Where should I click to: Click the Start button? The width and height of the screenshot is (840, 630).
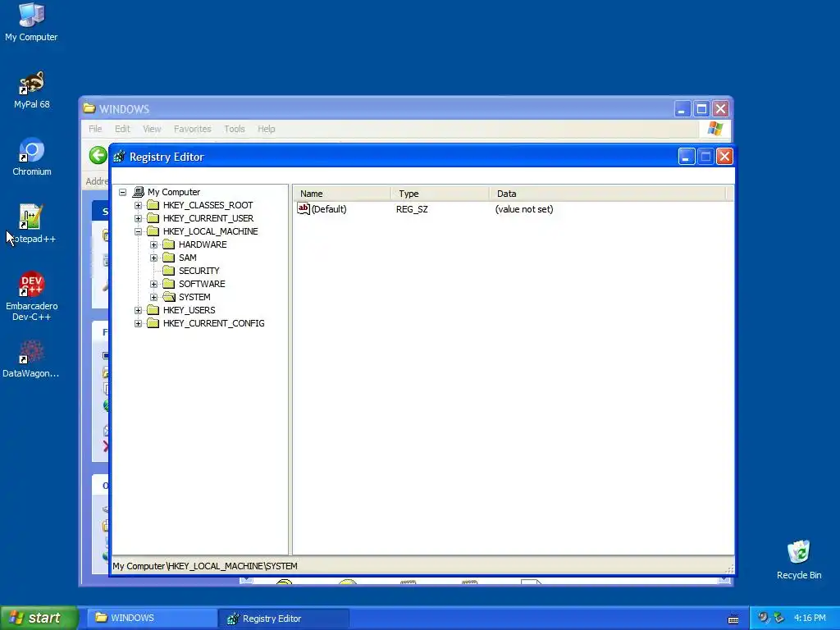(x=39, y=619)
